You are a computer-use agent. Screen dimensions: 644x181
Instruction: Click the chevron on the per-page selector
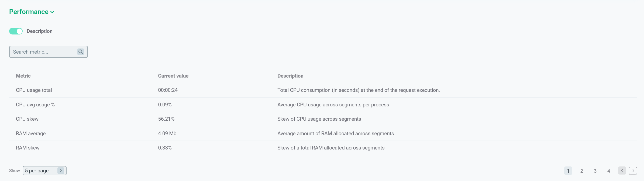pyautogui.click(x=61, y=170)
